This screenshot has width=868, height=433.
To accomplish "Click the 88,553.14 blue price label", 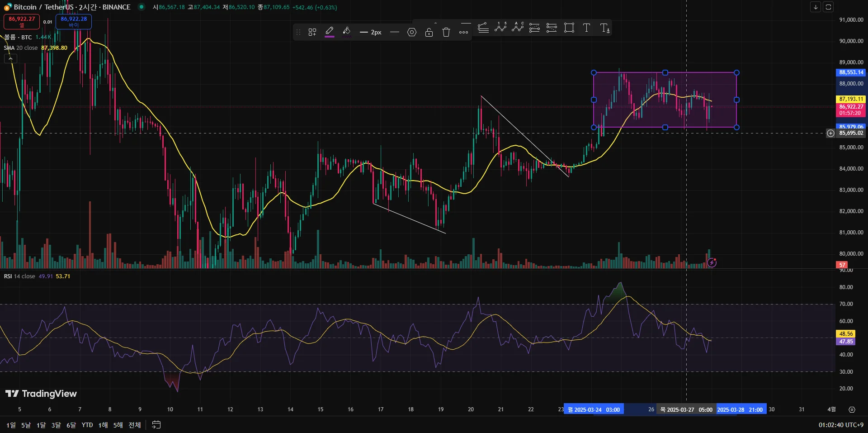I will point(851,72).
